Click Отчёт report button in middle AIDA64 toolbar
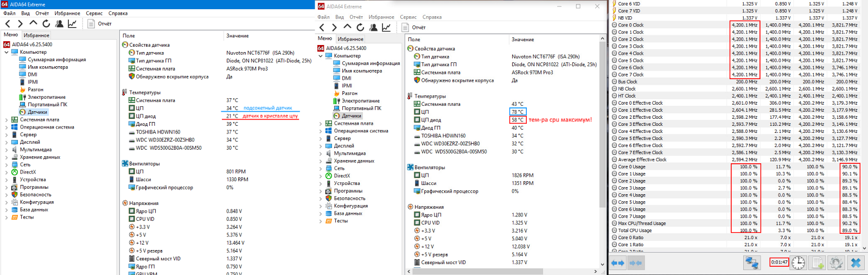Screen dimensions: 868x275 (x=413, y=27)
